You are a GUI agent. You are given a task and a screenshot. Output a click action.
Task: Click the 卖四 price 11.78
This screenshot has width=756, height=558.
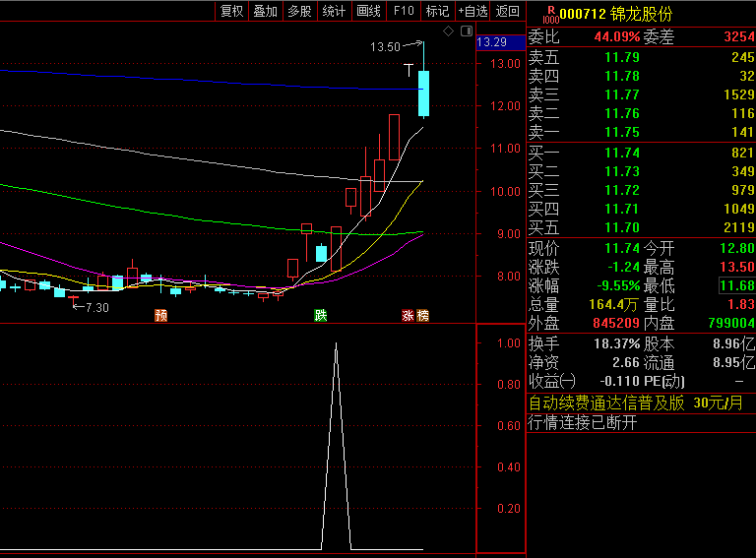pos(622,76)
